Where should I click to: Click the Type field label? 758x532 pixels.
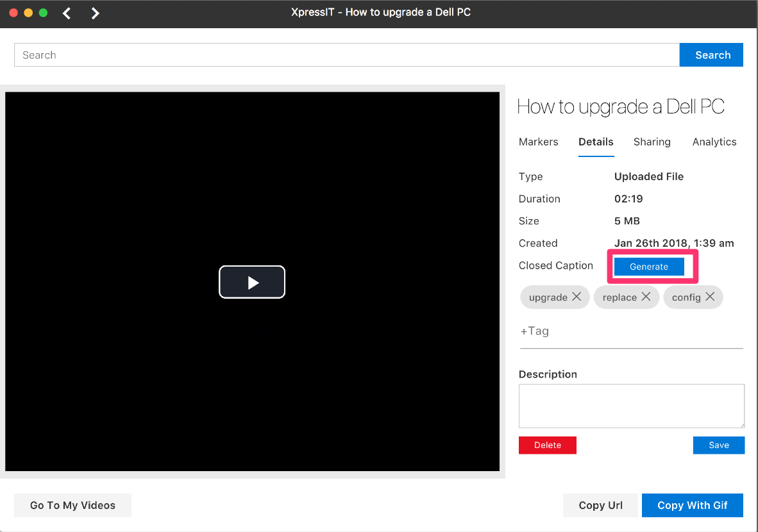(531, 177)
